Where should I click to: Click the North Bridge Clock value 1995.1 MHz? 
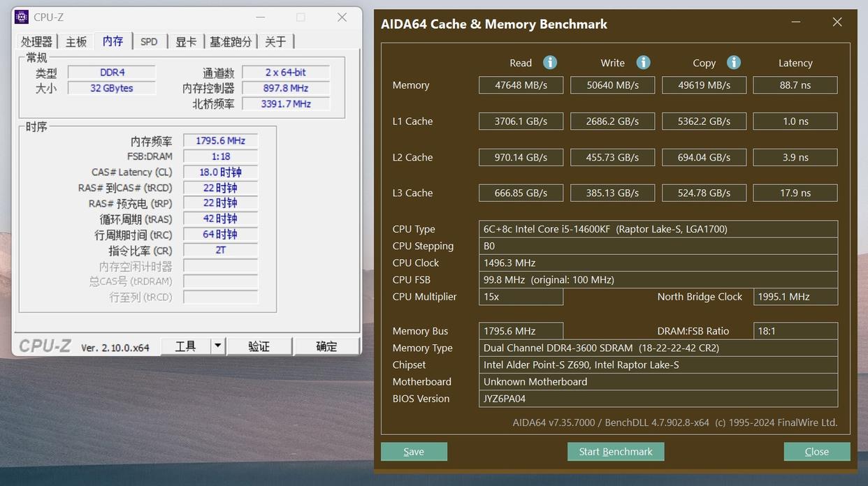[x=795, y=297]
